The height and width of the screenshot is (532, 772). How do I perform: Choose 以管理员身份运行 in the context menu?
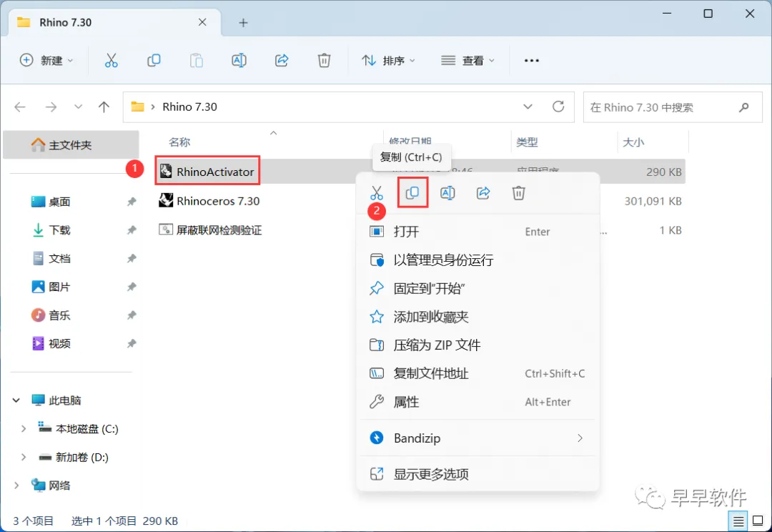click(x=477, y=260)
